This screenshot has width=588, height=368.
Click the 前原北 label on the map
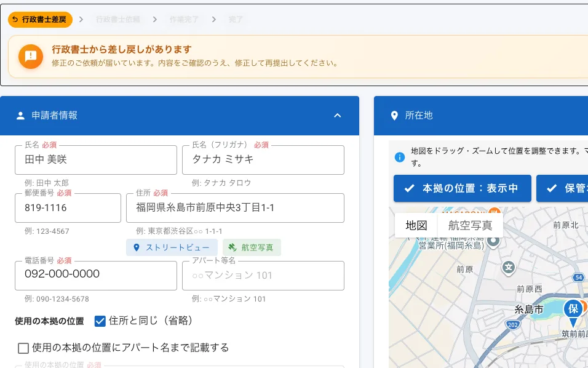(566, 225)
